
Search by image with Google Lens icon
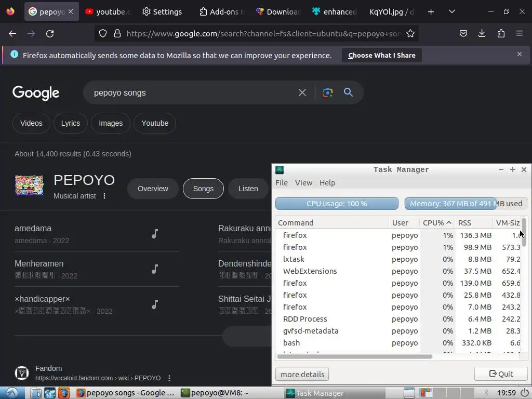click(x=327, y=92)
